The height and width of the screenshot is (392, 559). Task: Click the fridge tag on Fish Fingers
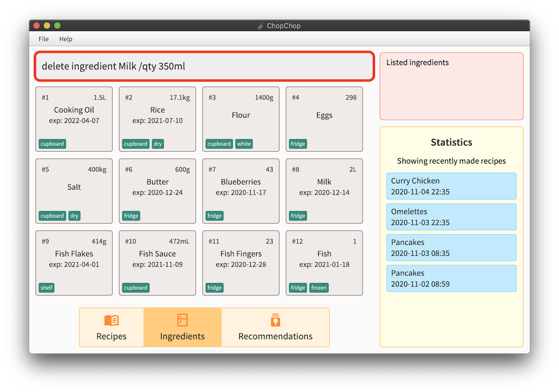(x=214, y=288)
